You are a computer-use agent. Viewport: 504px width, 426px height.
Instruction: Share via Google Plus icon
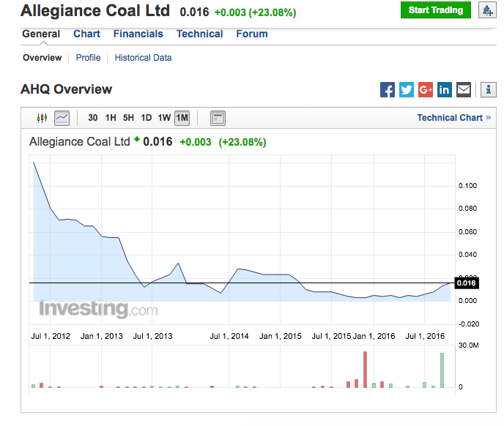pos(425,89)
